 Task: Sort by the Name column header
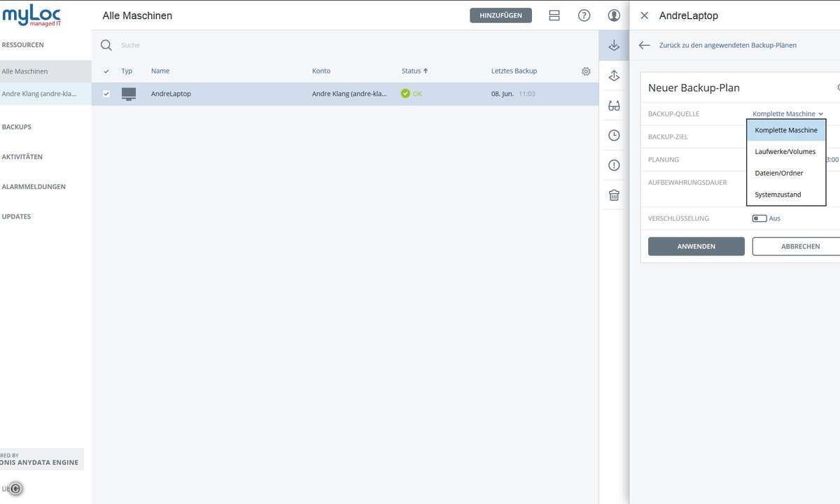(x=160, y=71)
